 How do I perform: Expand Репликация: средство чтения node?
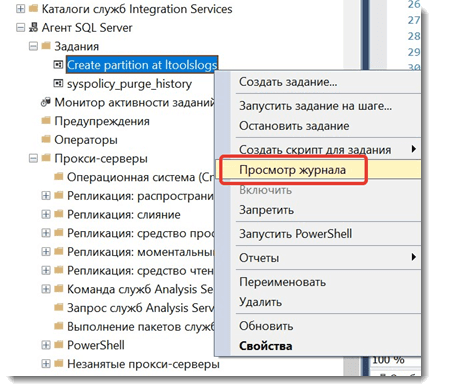click(x=46, y=270)
